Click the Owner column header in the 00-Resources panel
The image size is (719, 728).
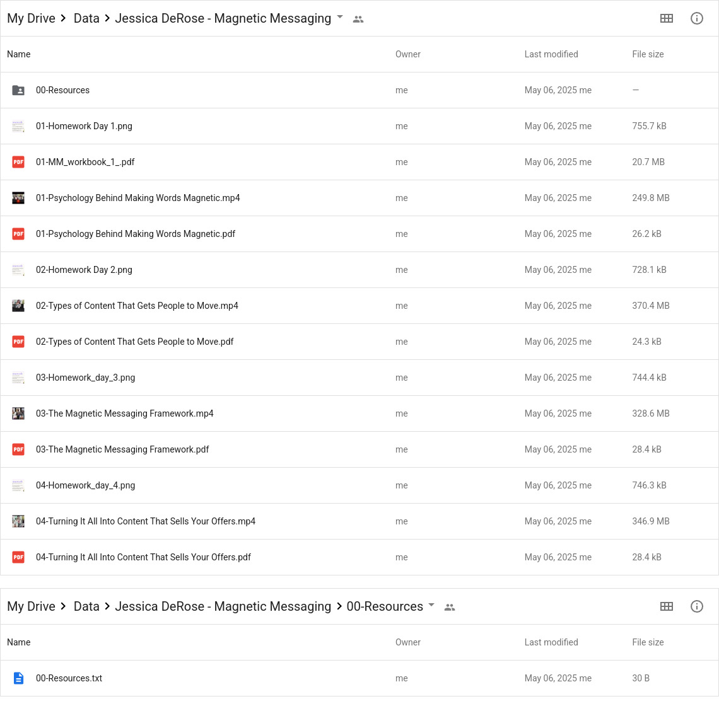point(408,642)
